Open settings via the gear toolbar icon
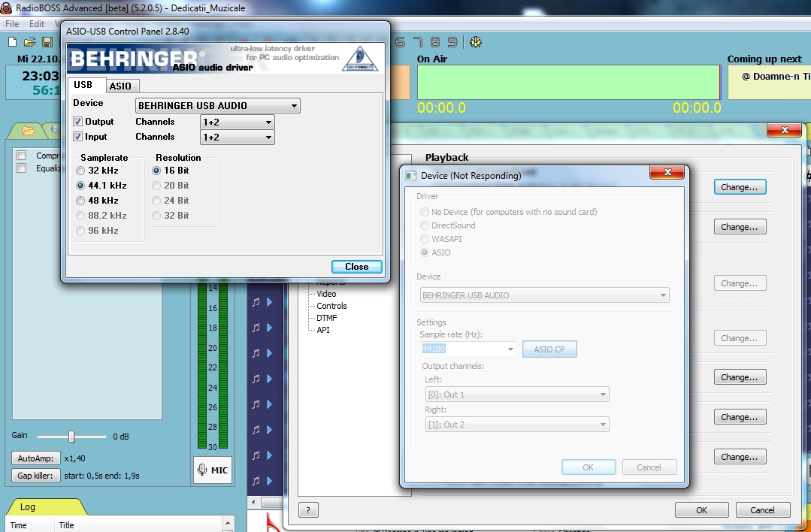The height and width of the screenshot is (532, 811). 476,42
